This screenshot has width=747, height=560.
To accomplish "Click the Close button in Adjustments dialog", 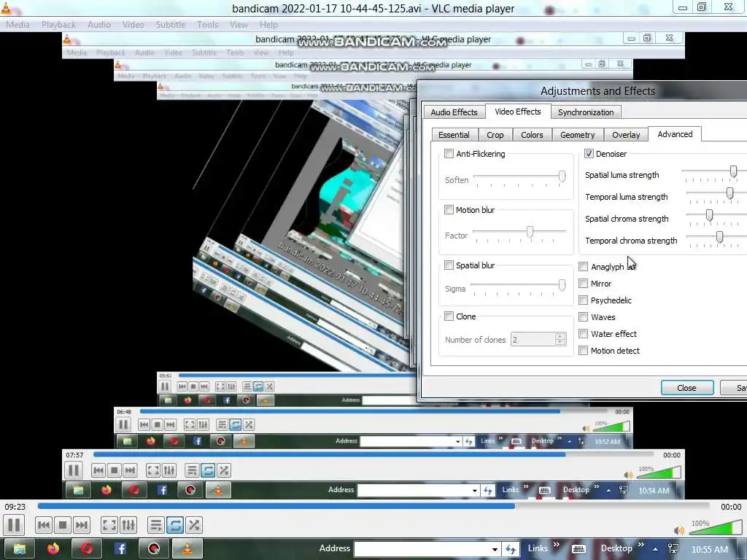I will [x=687, y=388].
